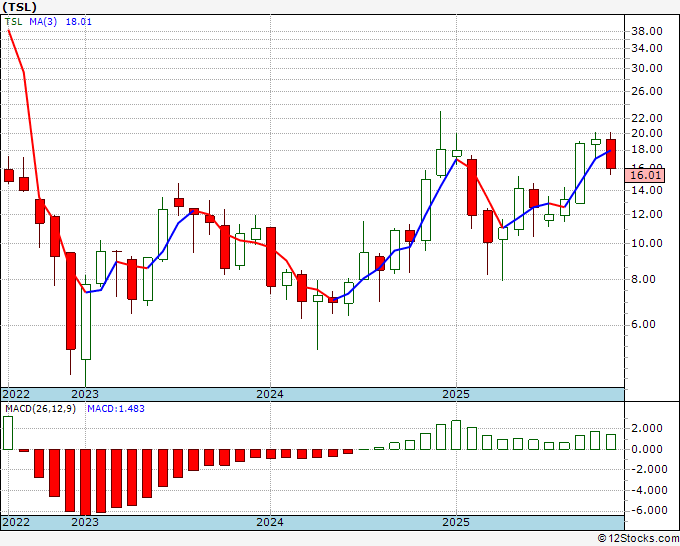Click the 34.00 price axis label
This screenshot has width=680, height=546.
coord(647,48)
